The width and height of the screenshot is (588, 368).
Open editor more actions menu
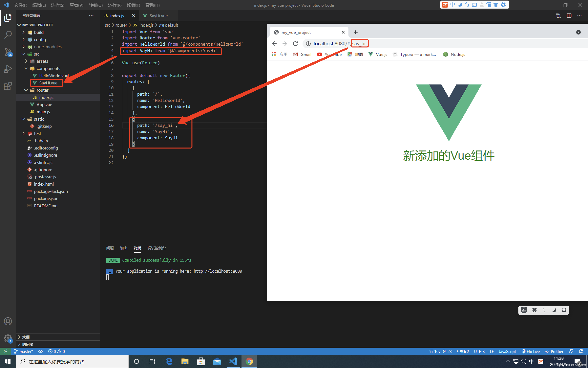579,16
